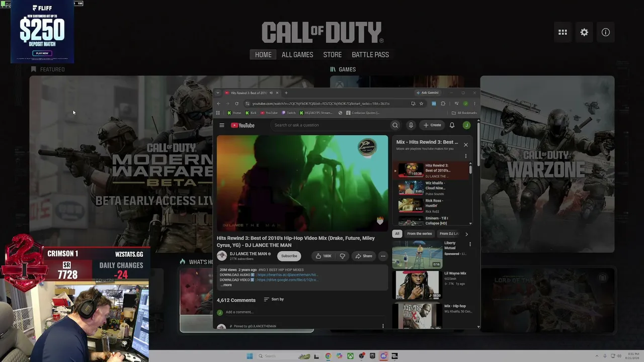Open the BATTLE PASS tab
Viewport: 644px width, 362px height.
[x=370, y=55]
